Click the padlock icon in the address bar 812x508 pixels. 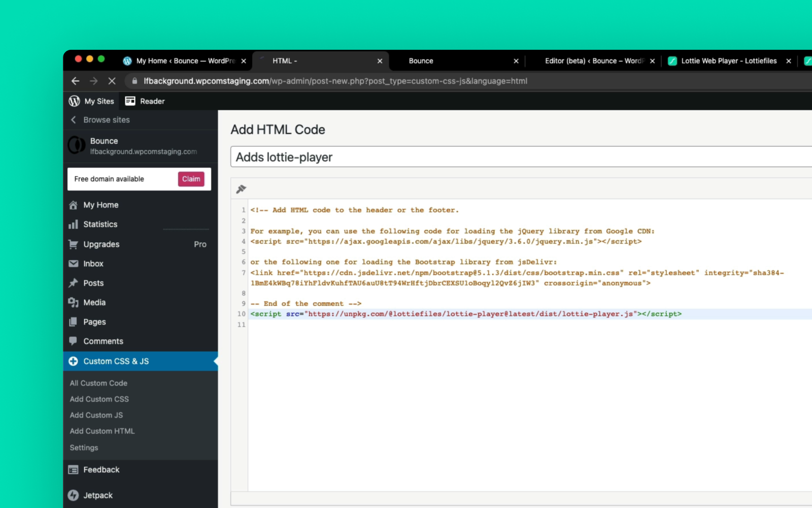[x=134, y=81]
